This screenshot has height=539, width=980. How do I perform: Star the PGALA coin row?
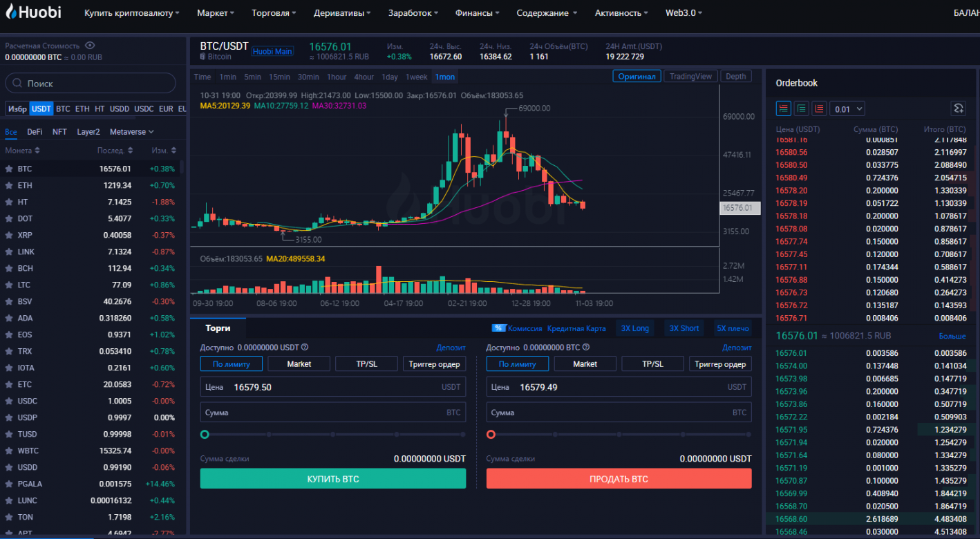[9, 484]
